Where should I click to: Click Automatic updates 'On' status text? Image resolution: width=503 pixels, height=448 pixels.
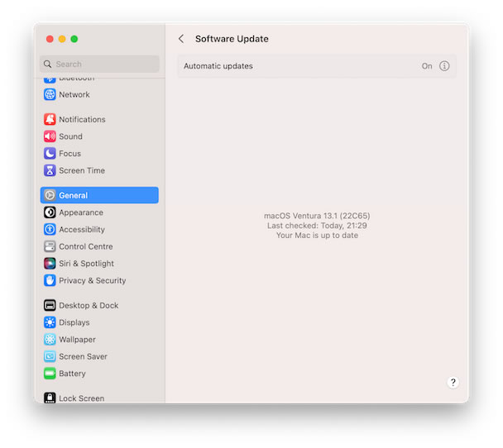point(427,66)
